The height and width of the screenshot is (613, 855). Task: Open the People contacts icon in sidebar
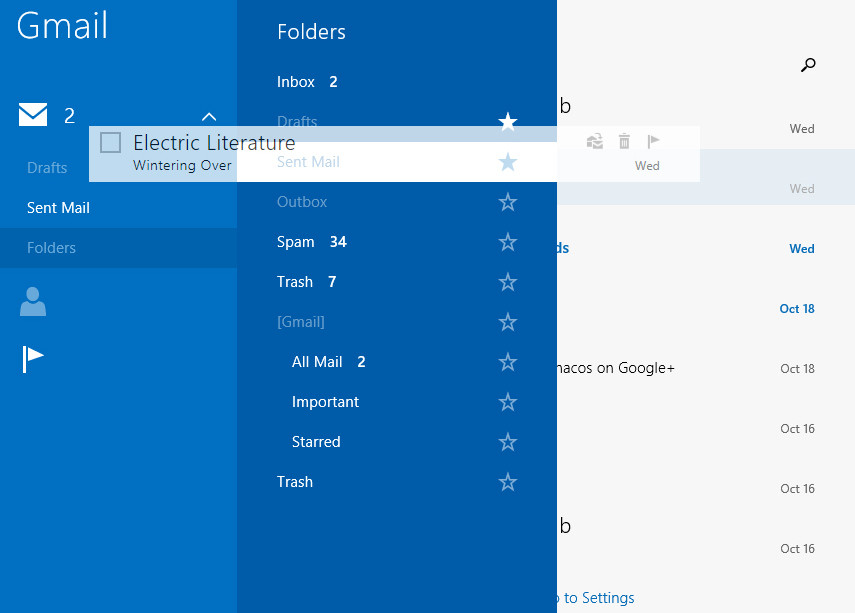click(33, 301)
